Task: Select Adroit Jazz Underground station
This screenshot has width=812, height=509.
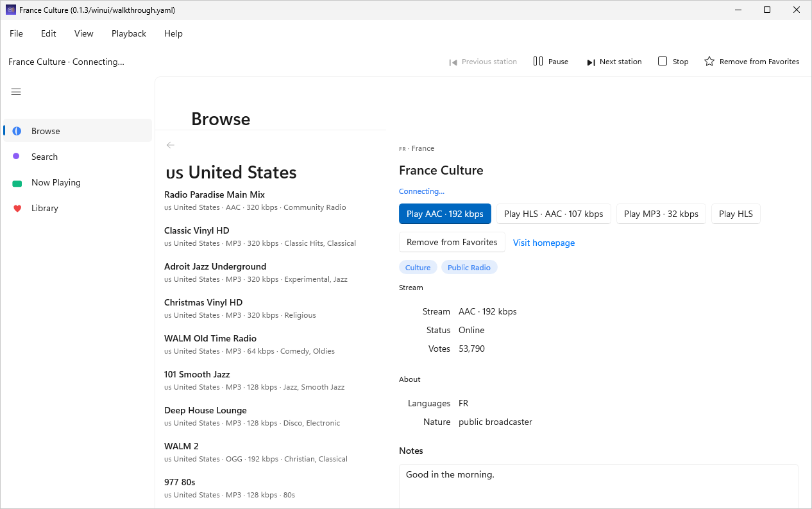Action: pos(271,272)
